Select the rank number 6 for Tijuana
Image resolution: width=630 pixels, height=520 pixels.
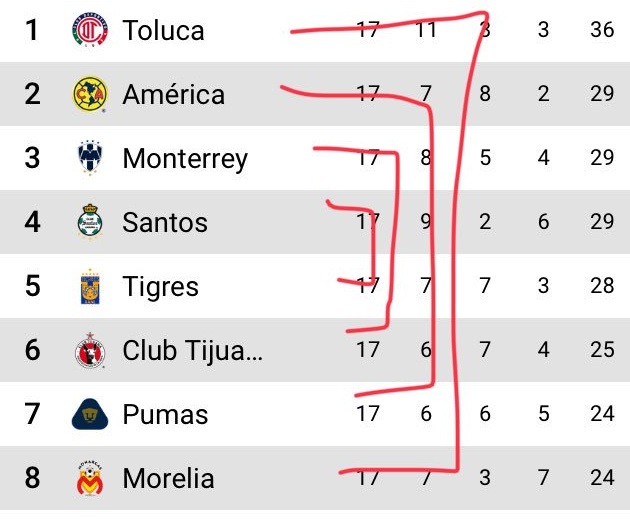click(x=33, y=351)
